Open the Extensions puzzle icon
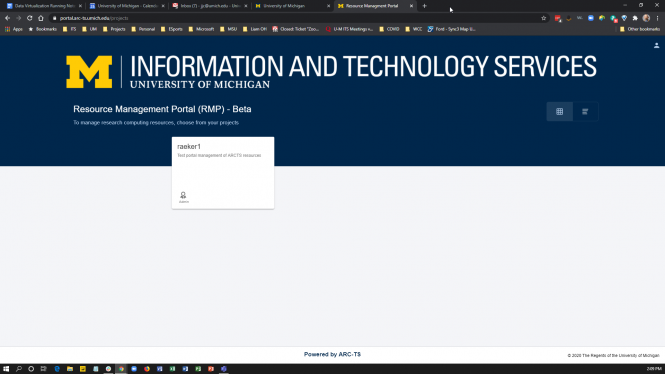The image size is (665, 374). [x=635, y=18]
